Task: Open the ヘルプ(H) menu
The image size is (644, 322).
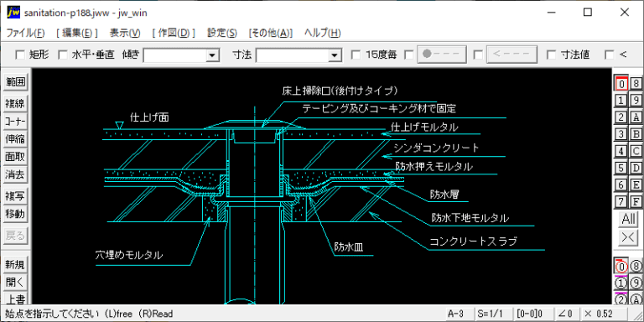Action: 322,33
